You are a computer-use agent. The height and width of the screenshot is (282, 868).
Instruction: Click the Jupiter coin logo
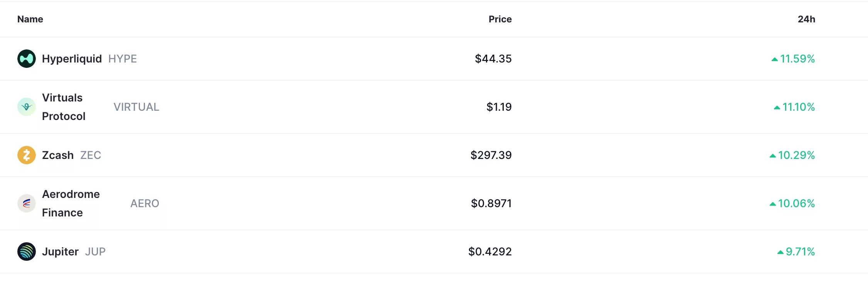tap(26, 252)
